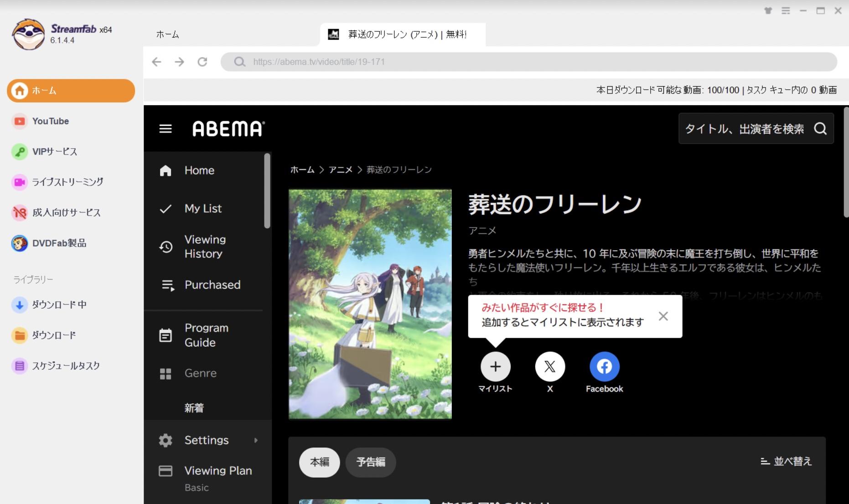Image resolution: width=849 pixels, height=504 pixels.
Task: Click the downloading arrow icon
Action: 20,305
